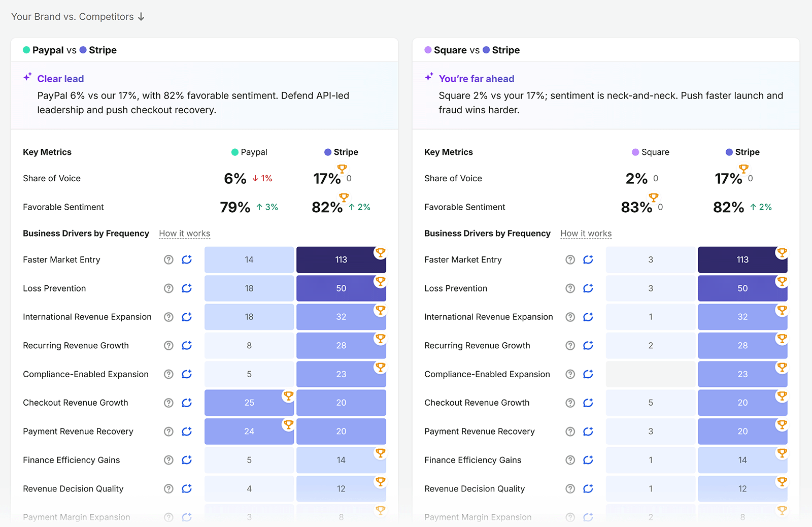The height and width of the screenshot is (527, 812).
Task: Click sparkle icon beside Clear lead insight
Action: (x=27, y=77)
